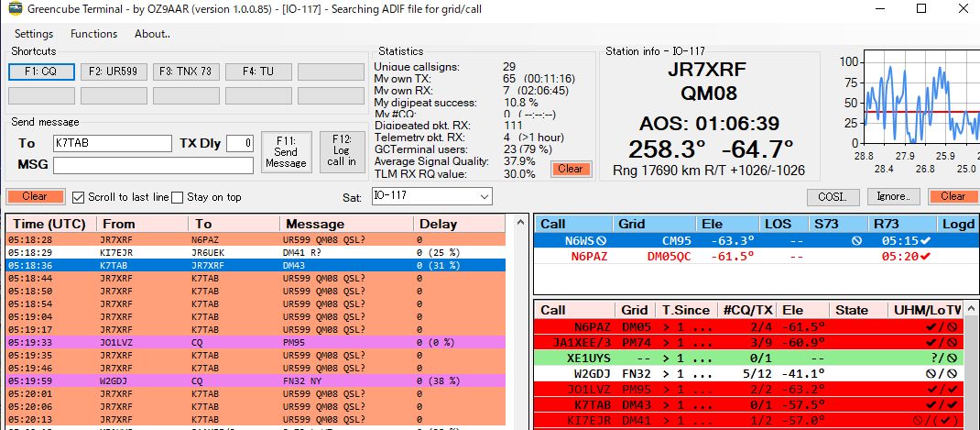Image resolution: width=980 pixels, height=430 pixels.
Task: Open the About.. menu
Action: coord(153,34)
